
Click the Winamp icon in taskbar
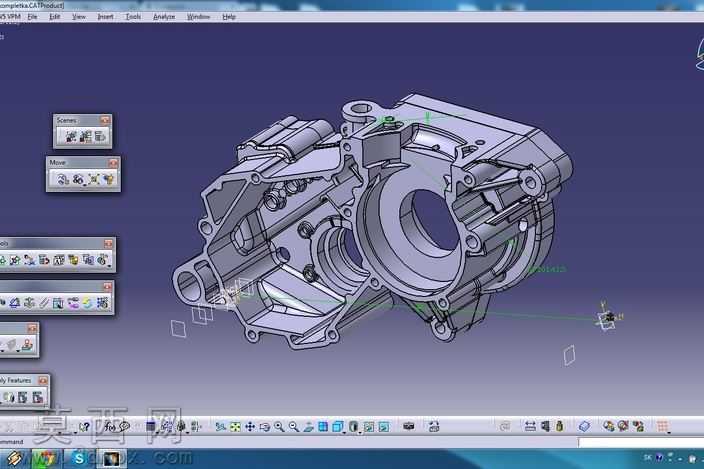pyautogui.click(x=13, y=458)
